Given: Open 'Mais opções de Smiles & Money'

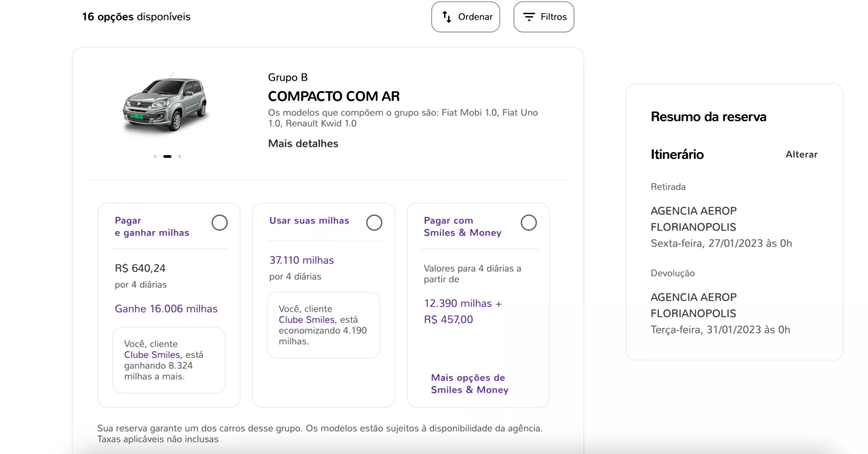Looking at the screenshot, I should [x=470, y=383].
